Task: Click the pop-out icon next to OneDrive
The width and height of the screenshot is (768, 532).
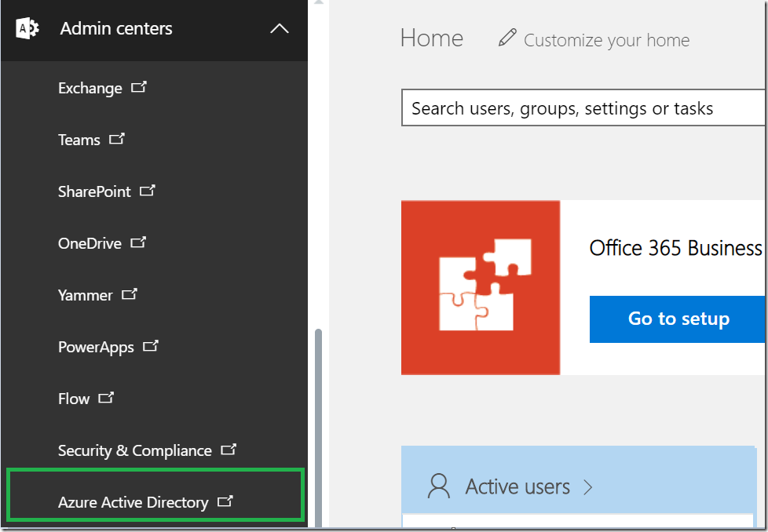Action: click(139, 242)
